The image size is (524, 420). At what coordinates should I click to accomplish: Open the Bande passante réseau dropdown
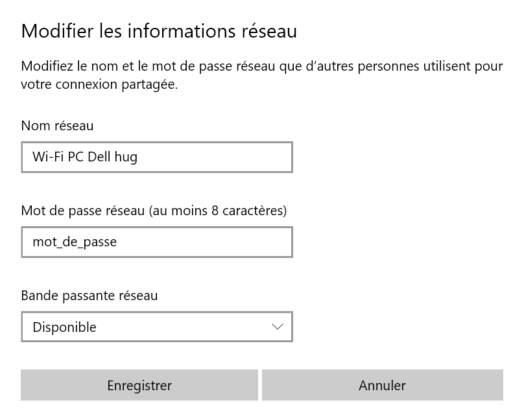[156, 327]
